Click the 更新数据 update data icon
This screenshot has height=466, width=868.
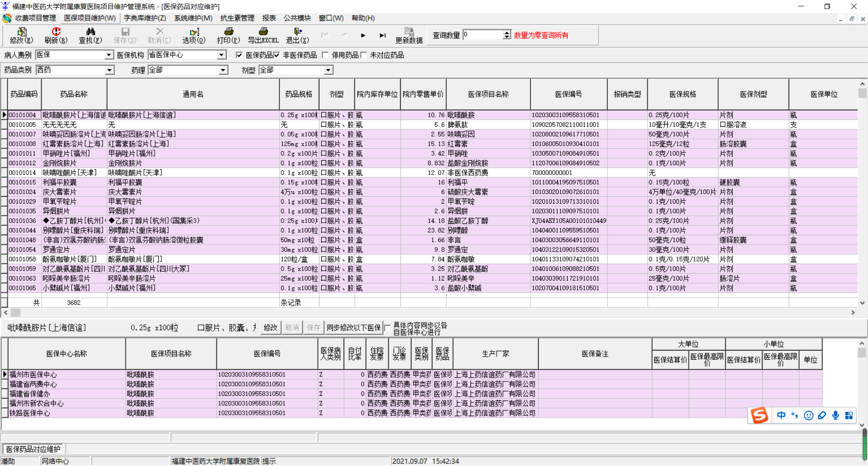pyautogui.click(x=409, y=35)
